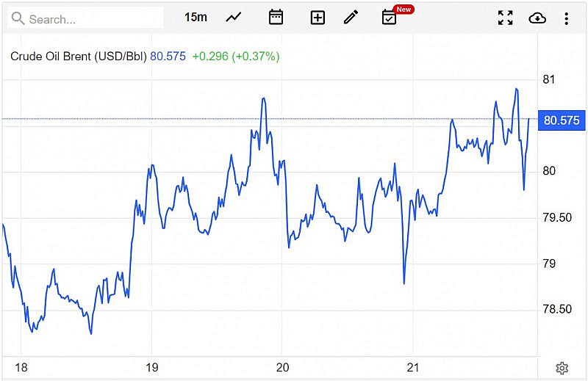Click the magnifying glass search icon

click(18, 19)
